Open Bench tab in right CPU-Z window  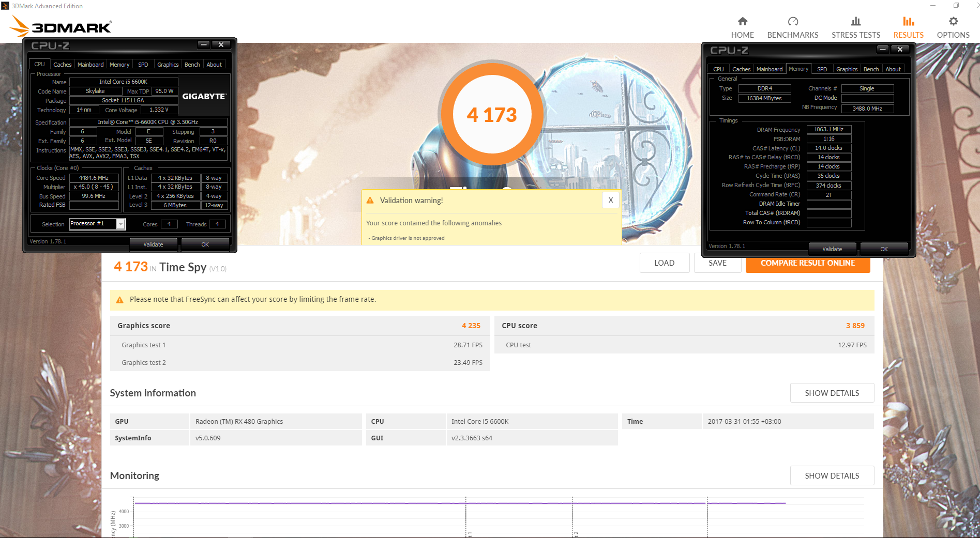[x=871, y=69]
